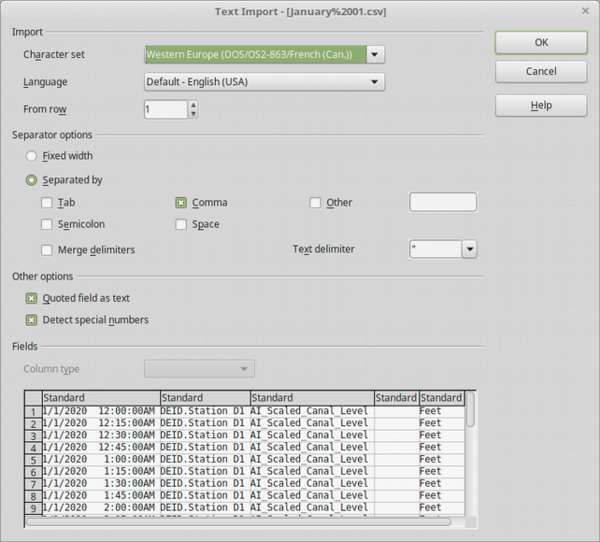
Task: Toggle the Merge delimiters checkbox
Action: pyautogui.click(x=47, y=250)
